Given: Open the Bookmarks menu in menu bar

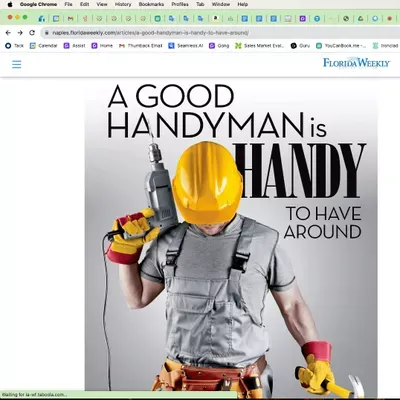Looking at the screenshot, I should (151, 4).
